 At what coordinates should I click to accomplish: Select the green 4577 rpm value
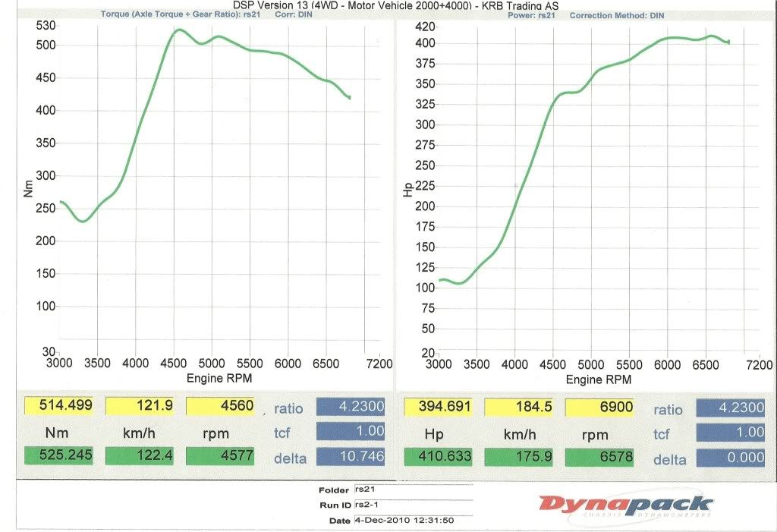219,456
